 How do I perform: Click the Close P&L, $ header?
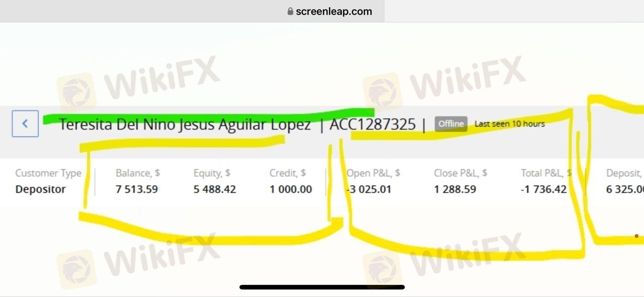pyautogui.click(x=461, y=173)
